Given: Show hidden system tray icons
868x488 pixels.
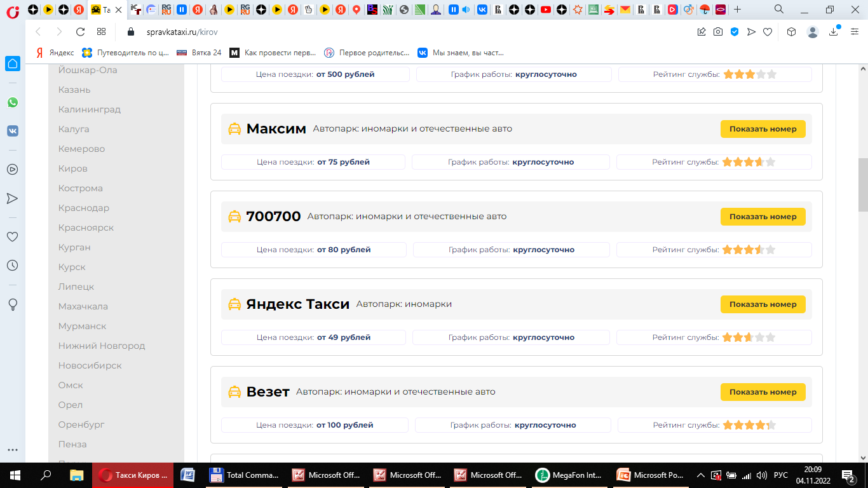Looking at the screenshot, I should (x=700, y=475).
